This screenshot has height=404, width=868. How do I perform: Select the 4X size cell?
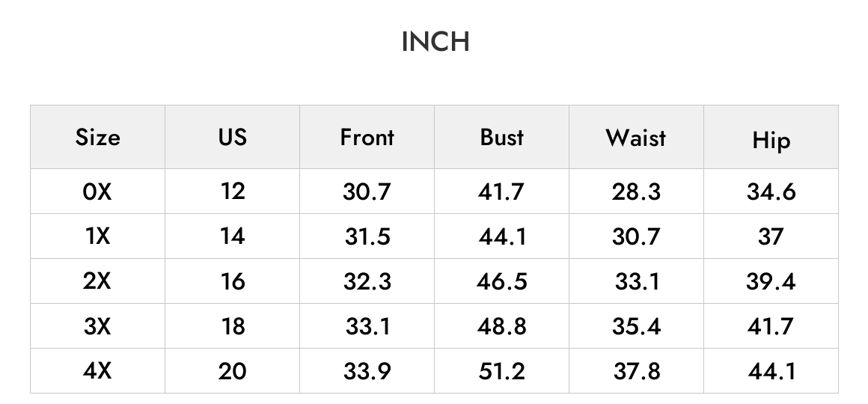pyautogui.click(x=97, y=371)
